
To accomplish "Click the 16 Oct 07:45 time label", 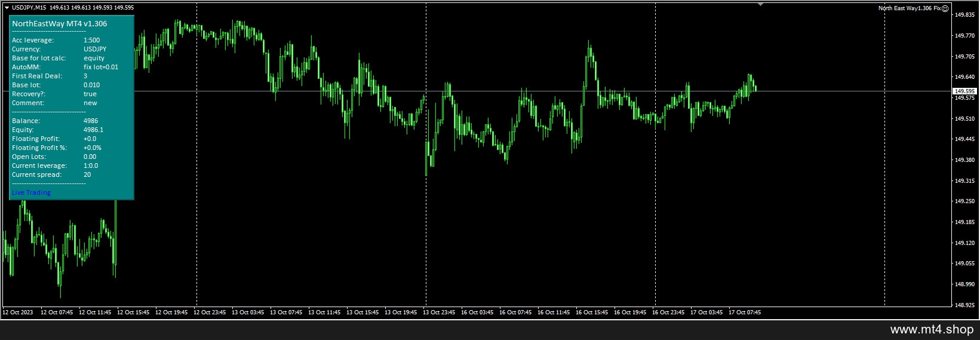I will [x=515, y=313].
